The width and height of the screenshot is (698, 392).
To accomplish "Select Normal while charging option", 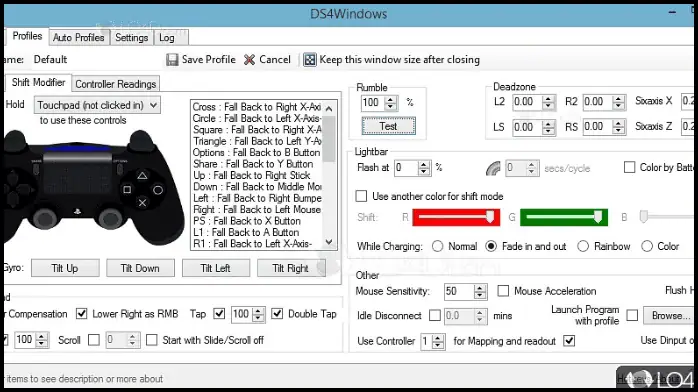I will 438,246.
